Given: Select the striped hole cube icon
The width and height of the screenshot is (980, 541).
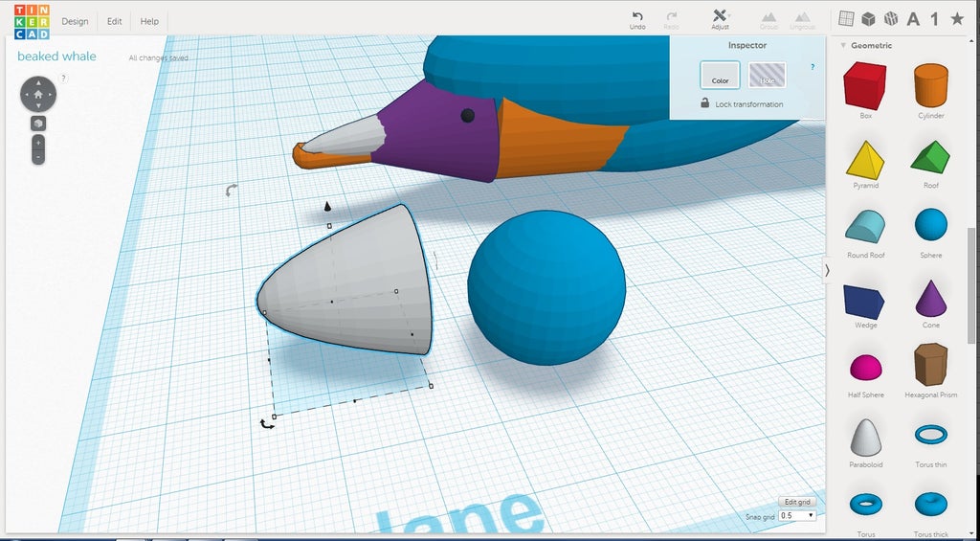Looking at the screenshot, I should (x=891, y=19).
